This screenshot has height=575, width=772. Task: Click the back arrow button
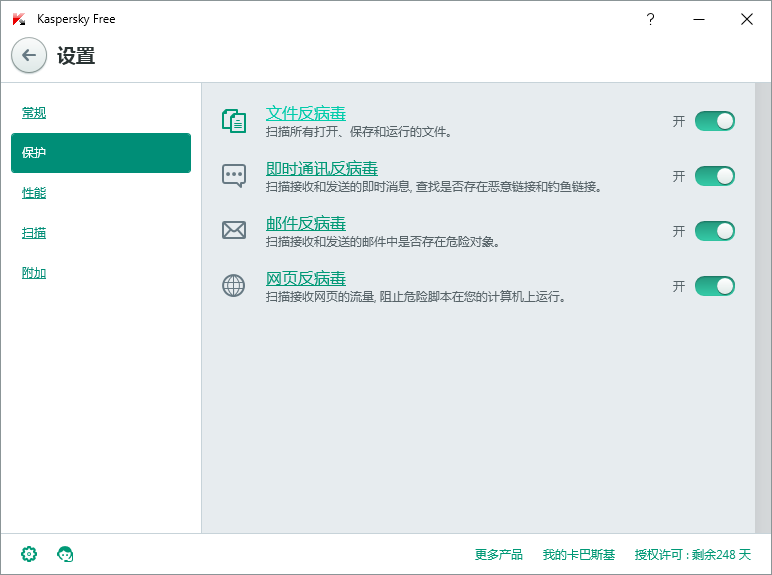click(29, 56)
